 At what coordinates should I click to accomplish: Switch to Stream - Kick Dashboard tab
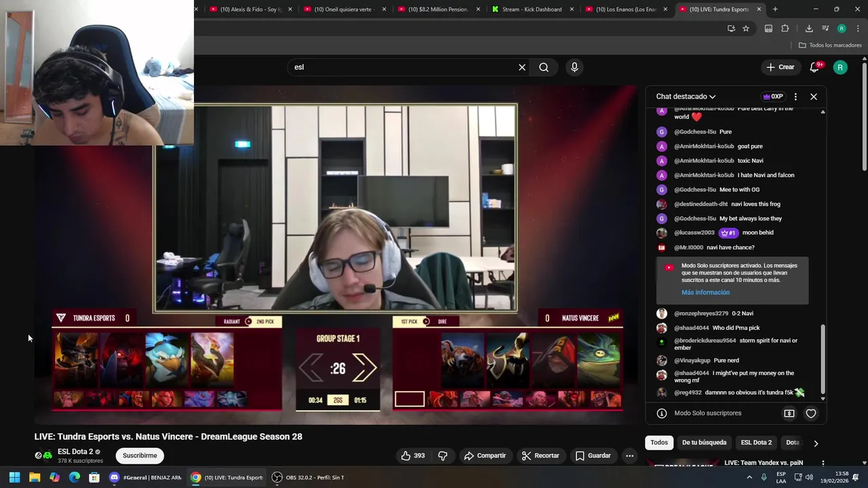pos(533,9)
